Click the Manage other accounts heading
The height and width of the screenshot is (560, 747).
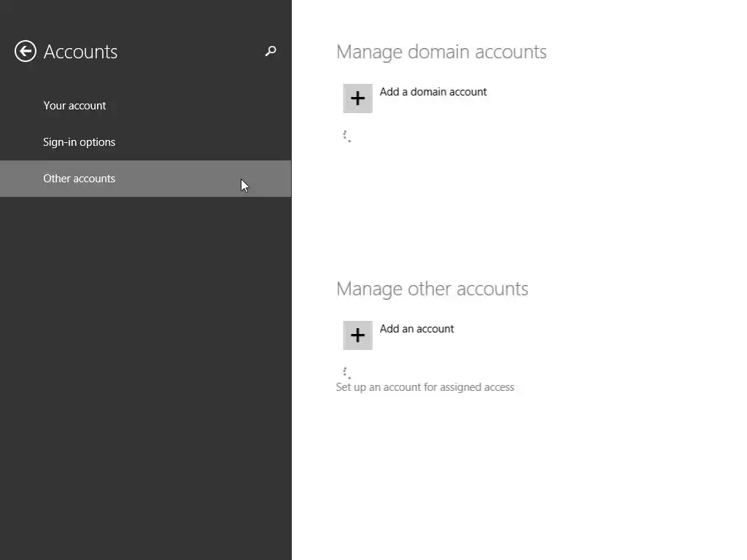click(x=432, y=289)
